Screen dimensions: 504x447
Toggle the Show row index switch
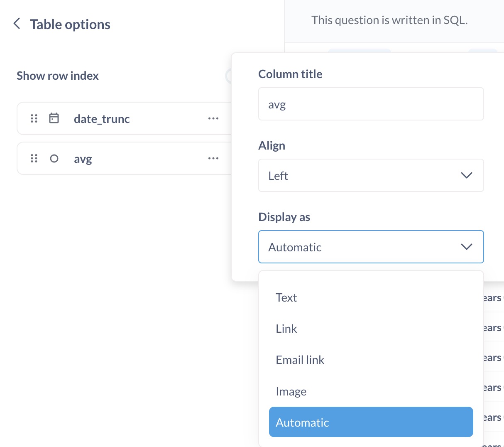(x=228, y=76)
